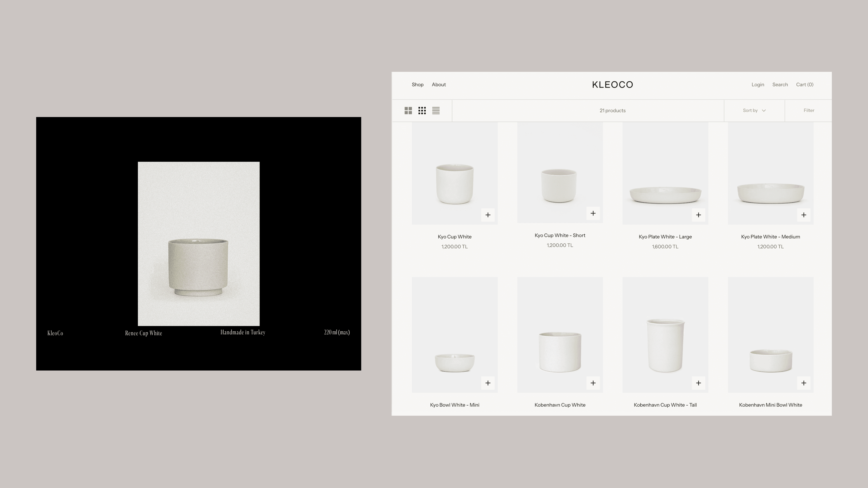Expand the Sort by dropdown
Viewport: 868px width, 488px height.
pyautogui.click(x=754, y=110)
